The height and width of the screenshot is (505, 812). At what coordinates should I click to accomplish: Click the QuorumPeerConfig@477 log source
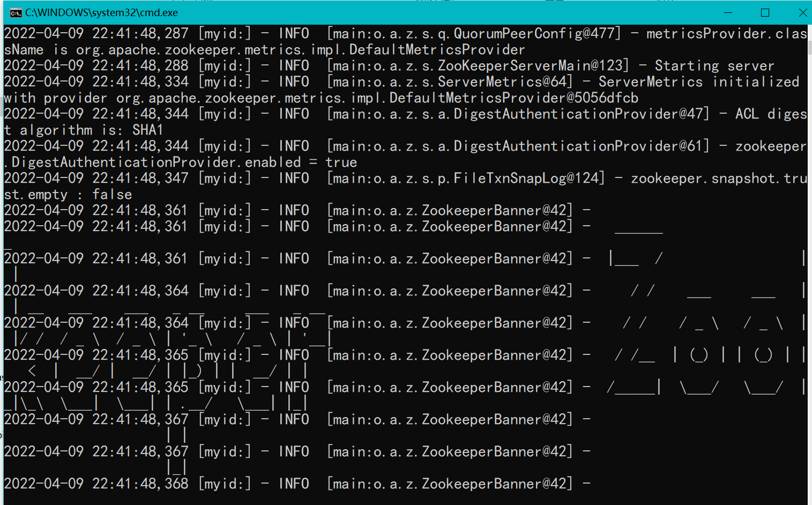click(x=536, y=34)
